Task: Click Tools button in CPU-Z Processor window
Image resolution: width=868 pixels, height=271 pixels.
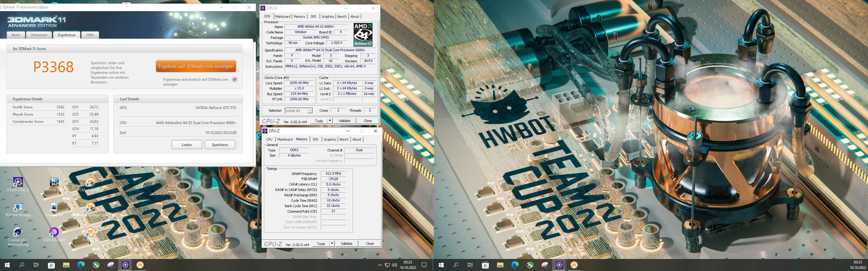Action: pyautogui.click(x=319, y=120)
